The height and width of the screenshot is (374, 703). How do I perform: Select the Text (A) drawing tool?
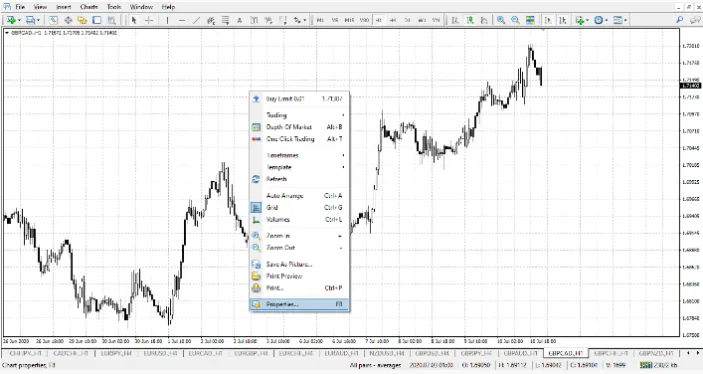[x=239, y=20]
